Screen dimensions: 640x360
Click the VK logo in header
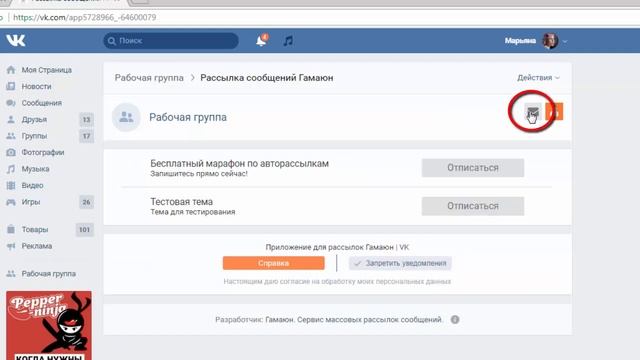point(16,40)
